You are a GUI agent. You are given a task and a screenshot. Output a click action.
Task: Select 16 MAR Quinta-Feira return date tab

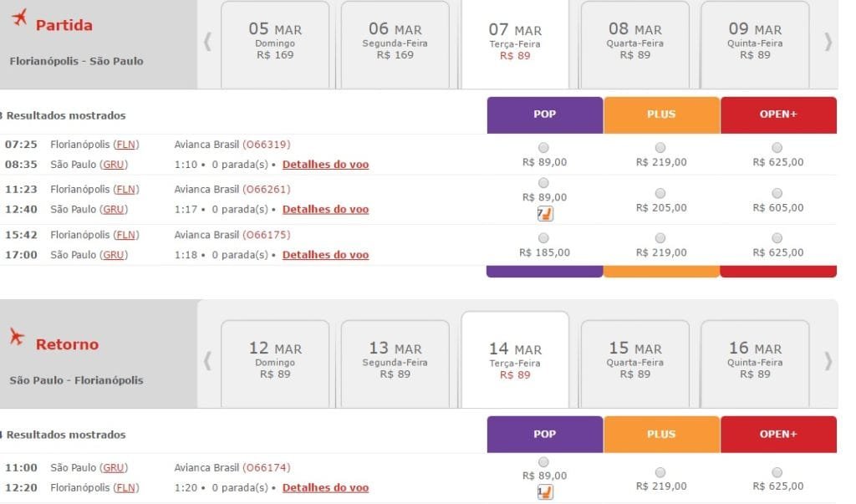pos(755,361)
